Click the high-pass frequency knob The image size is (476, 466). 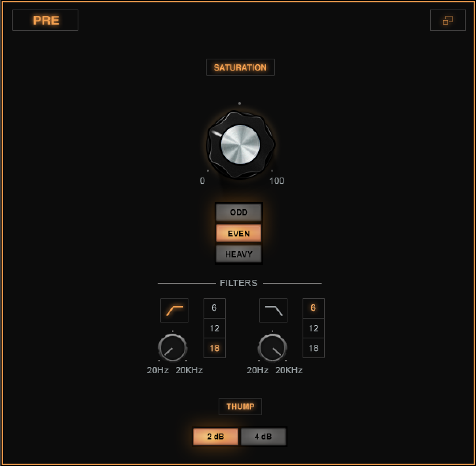pyautogui.click(x=173, y=348)
